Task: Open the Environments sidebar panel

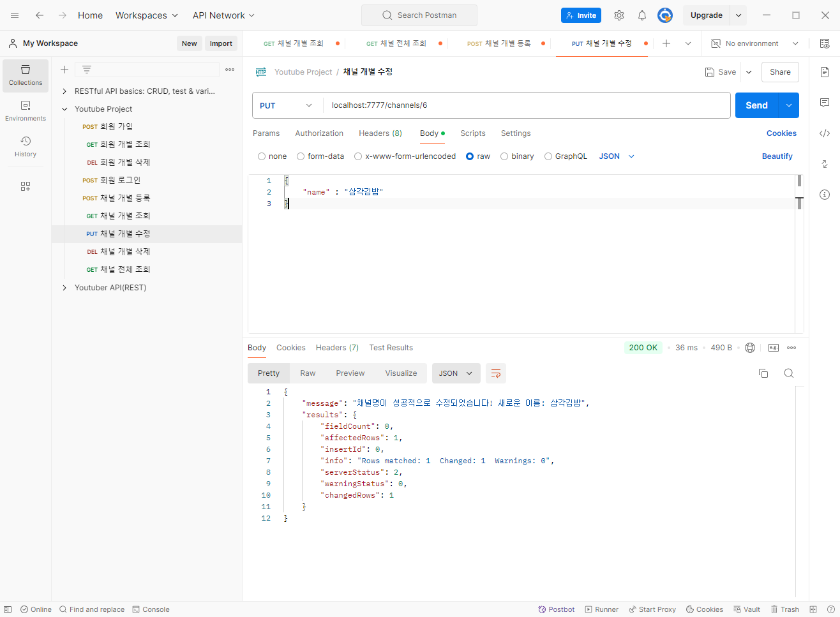Action: (x=26, y=111)
